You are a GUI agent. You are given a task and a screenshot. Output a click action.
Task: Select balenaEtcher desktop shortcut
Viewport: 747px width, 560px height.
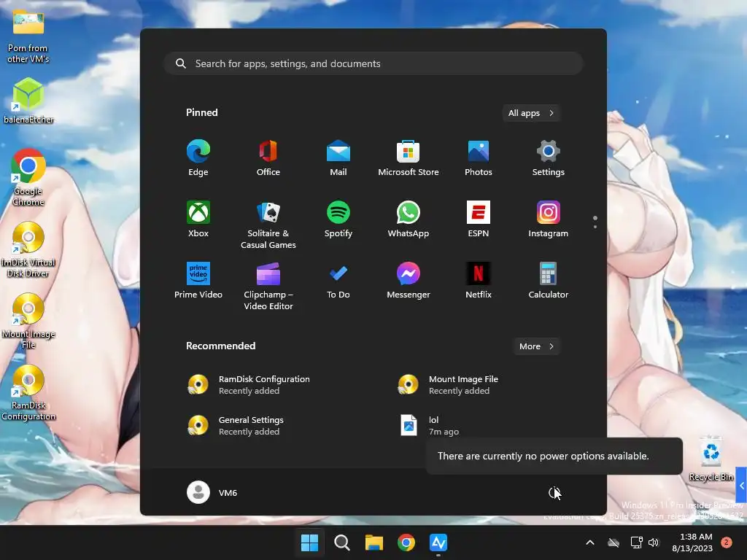(x=28, y=101)
